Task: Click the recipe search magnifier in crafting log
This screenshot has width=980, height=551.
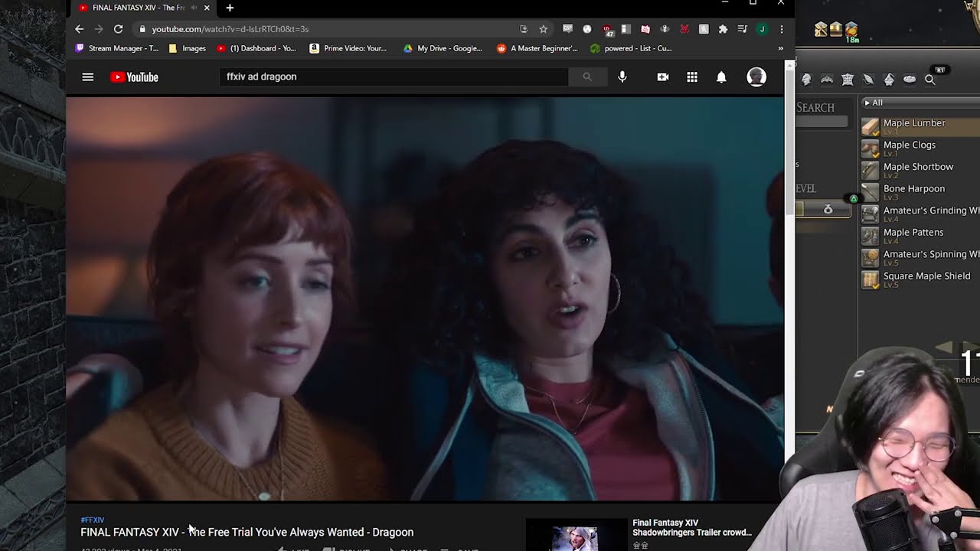Action: coord(930,80)
